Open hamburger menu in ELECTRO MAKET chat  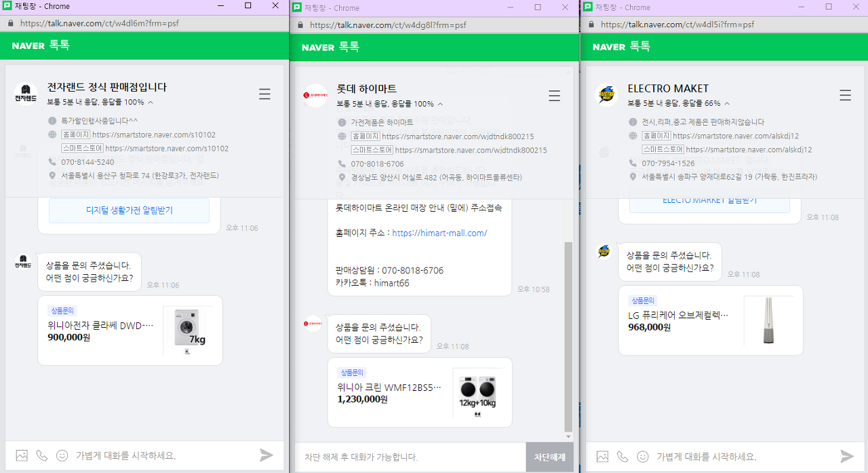[846, 95]
